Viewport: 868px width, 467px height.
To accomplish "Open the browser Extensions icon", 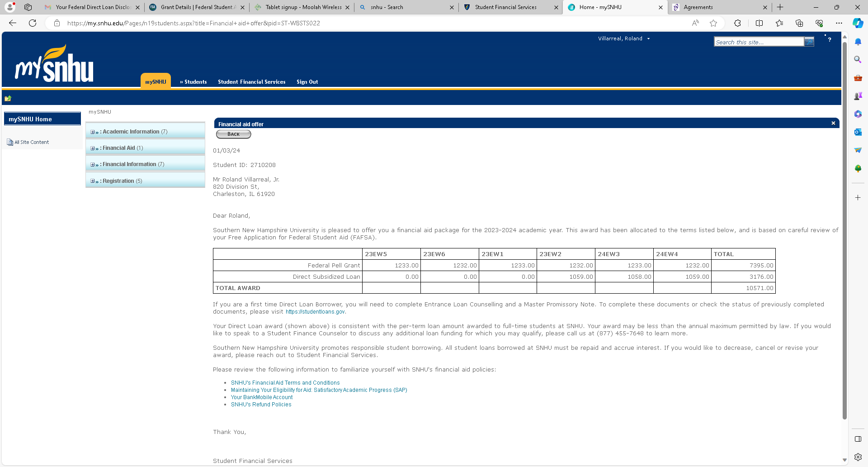I will 737,23.
